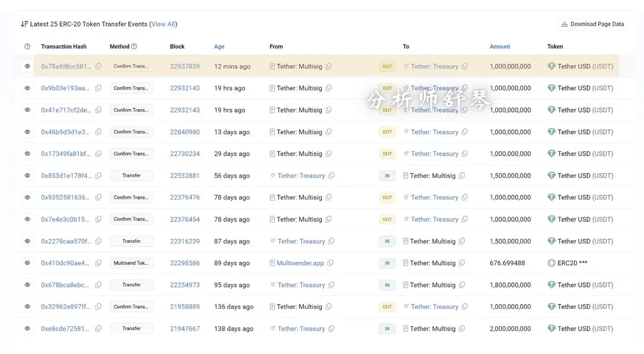Open block 22937839
644x354 pixels.
coord(185,67)
